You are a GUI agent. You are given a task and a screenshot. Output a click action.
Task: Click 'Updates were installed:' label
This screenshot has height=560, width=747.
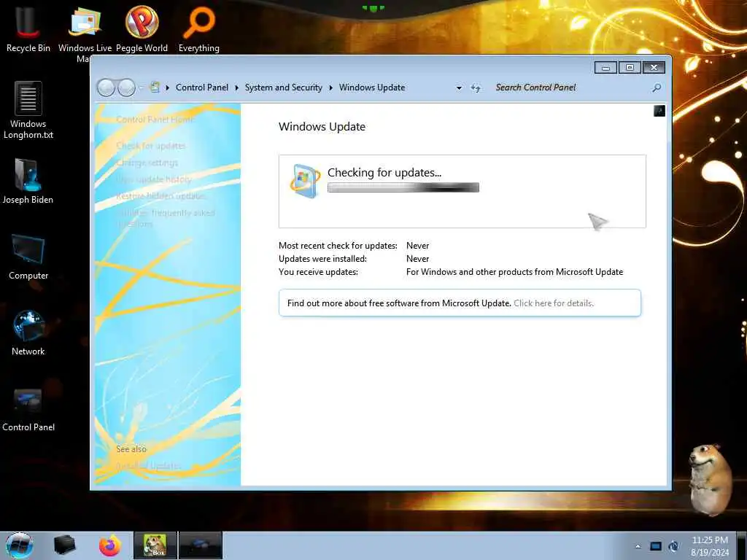pyautogui.click(x=322, y=259)
